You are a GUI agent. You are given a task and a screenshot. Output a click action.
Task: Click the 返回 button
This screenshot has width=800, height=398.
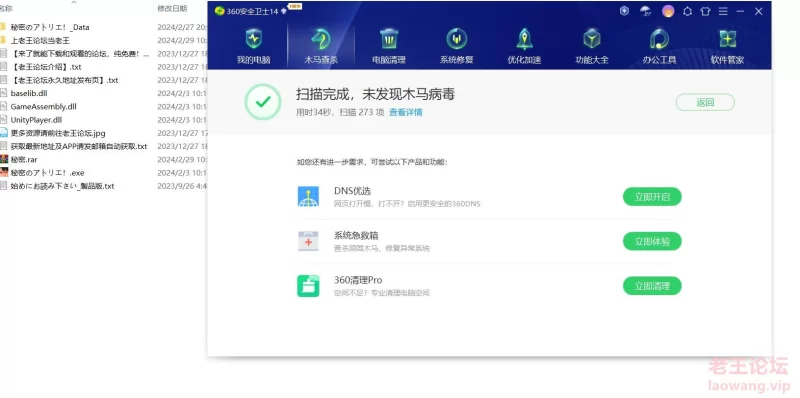click(x=705, y=102)
